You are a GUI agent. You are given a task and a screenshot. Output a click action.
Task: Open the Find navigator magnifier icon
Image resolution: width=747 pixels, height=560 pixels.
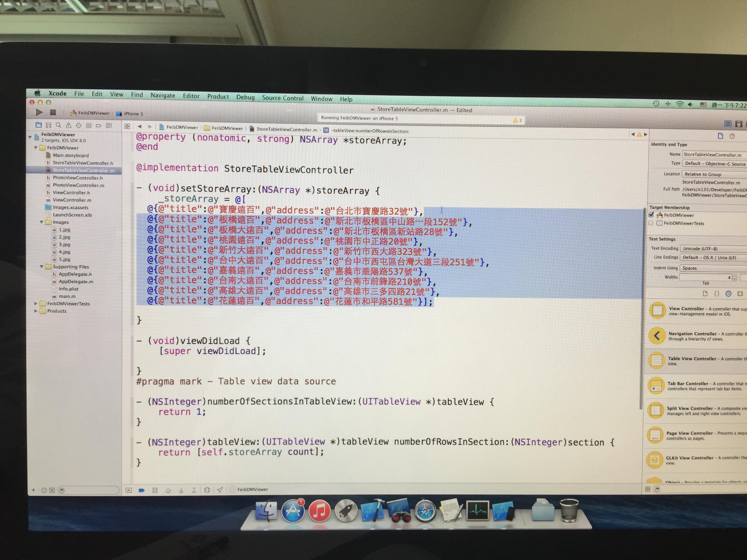(58, 125)
